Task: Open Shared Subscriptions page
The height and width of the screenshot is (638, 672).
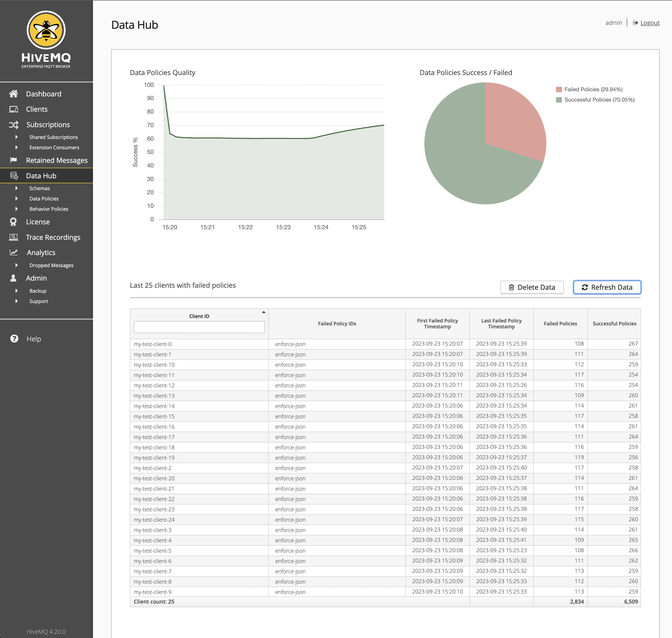Action: pyautogui.click(x=53, y=137)
